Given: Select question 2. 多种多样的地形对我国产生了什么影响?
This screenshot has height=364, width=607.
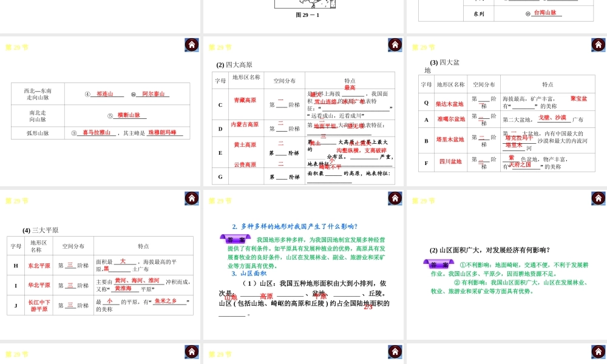Looking at the screenshot, I should click(x=294, y=226).
